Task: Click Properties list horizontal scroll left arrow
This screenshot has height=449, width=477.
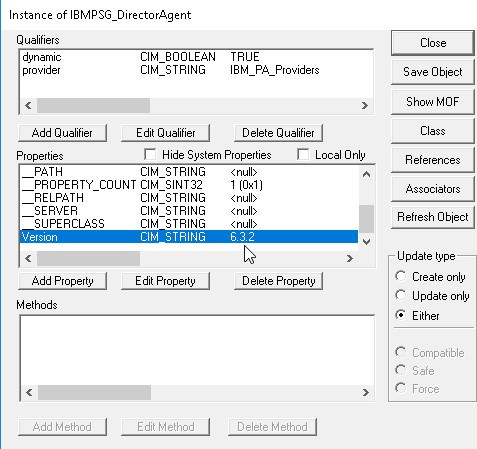Action: pyautogui.click(x=28, y=258)
